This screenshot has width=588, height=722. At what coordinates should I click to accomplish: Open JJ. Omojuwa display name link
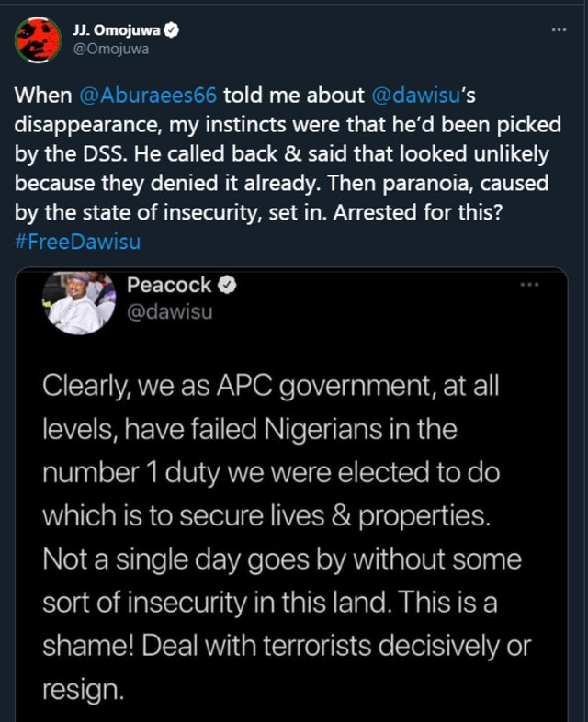tap(115, 30)
